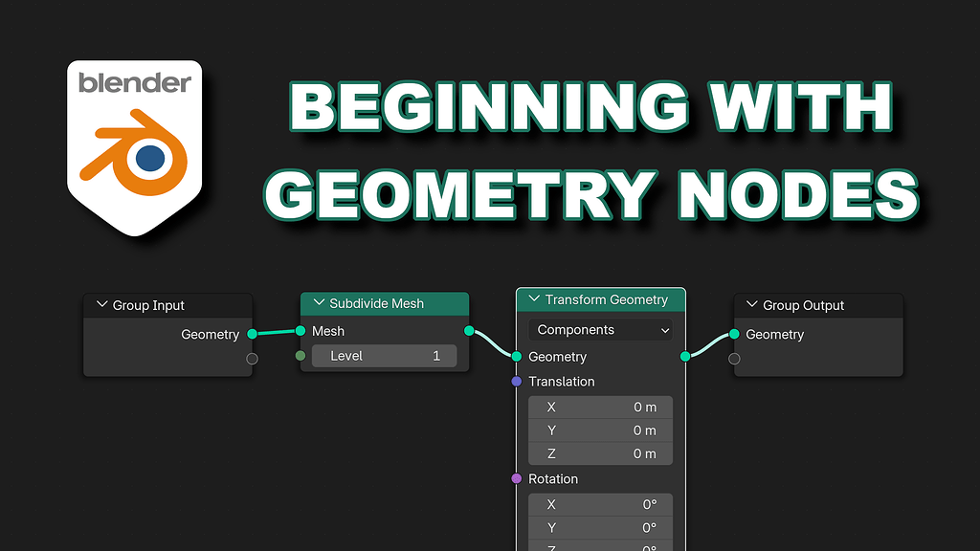Click the Level input socket on Subdivide Mesh
This screenshot has height=551, width=980.
(300, 356)
